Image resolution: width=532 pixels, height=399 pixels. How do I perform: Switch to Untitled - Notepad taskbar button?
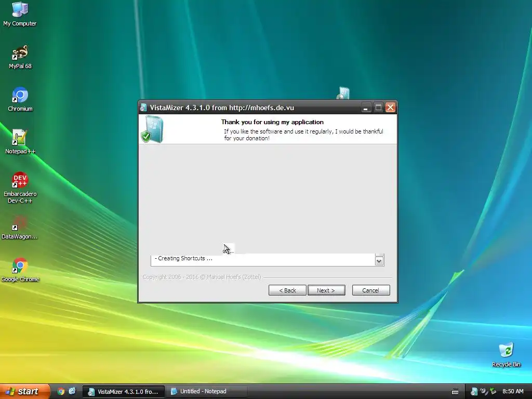206,392
